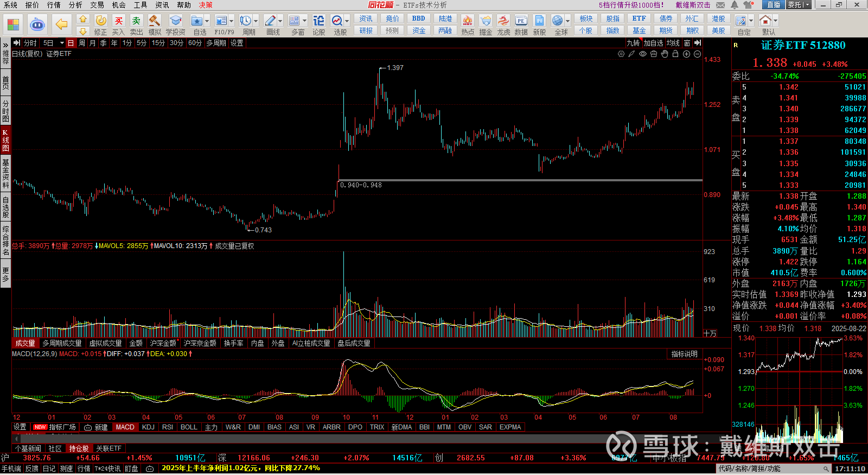
Task: Toggle the chart lock icon
Action: (x=675, y=54)
